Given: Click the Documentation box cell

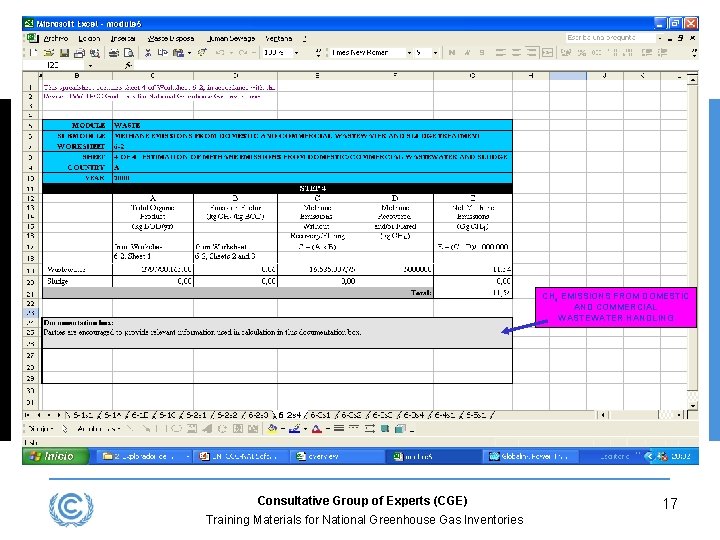Looking at the screenshot, I should click(277, 332).
